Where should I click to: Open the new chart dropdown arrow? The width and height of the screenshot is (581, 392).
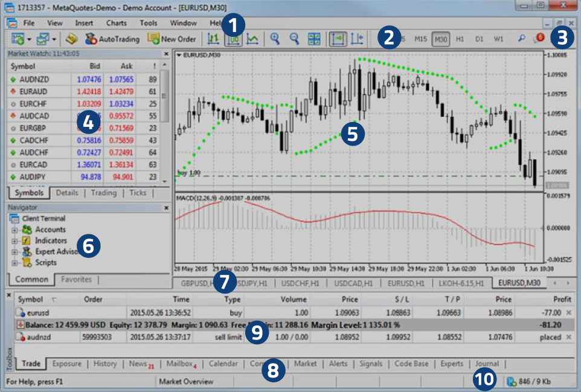29,39
